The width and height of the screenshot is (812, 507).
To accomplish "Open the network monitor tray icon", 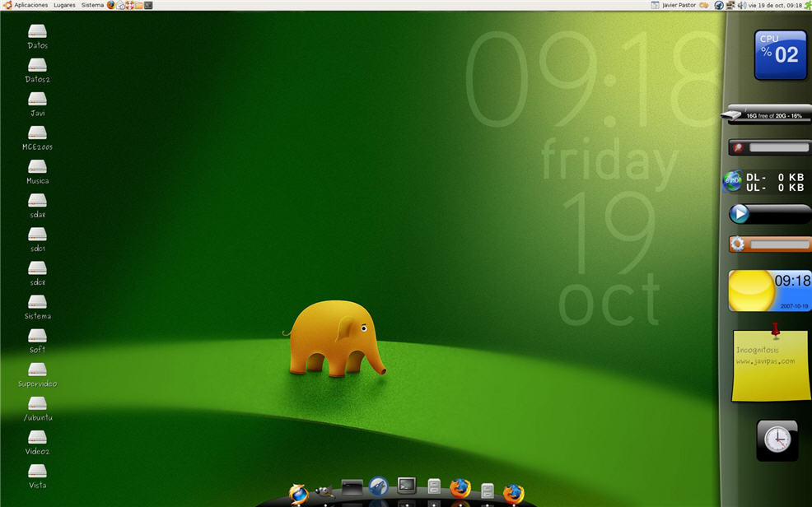I will point(730,5).
